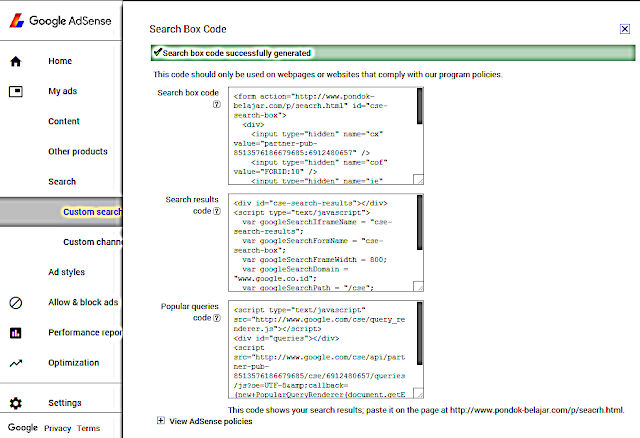Click resize handle of Popular queries code
This screenshot has width=640, height=438.
pos(418,393)
